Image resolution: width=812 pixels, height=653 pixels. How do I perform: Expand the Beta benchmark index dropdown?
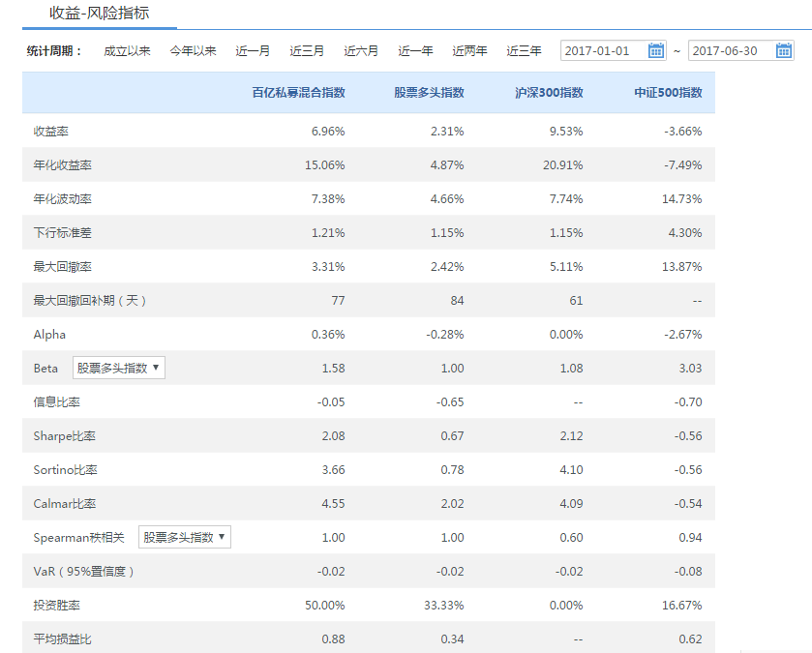click(119, 368)
